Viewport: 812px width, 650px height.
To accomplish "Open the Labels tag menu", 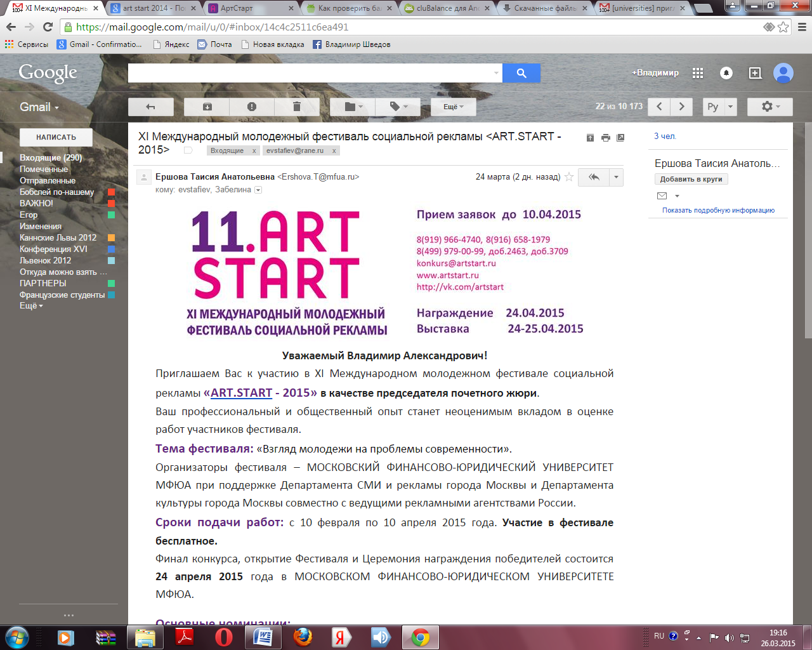I will [398, 107].
